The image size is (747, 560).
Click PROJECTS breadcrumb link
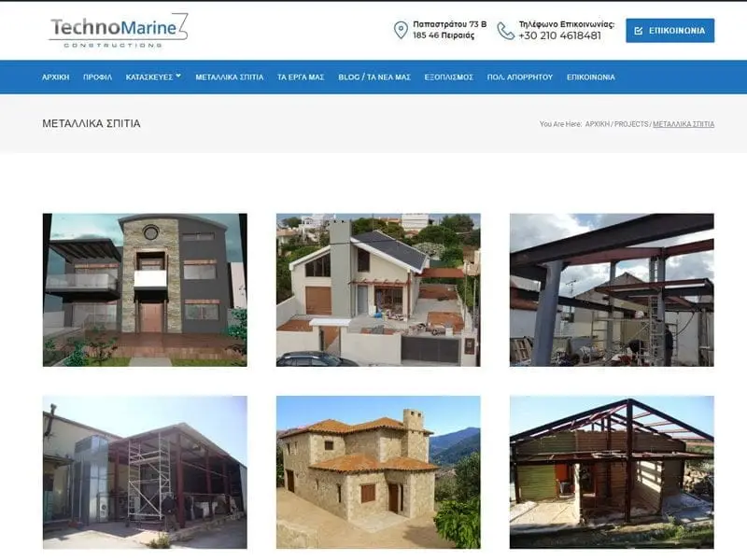[x=631, y=124]
